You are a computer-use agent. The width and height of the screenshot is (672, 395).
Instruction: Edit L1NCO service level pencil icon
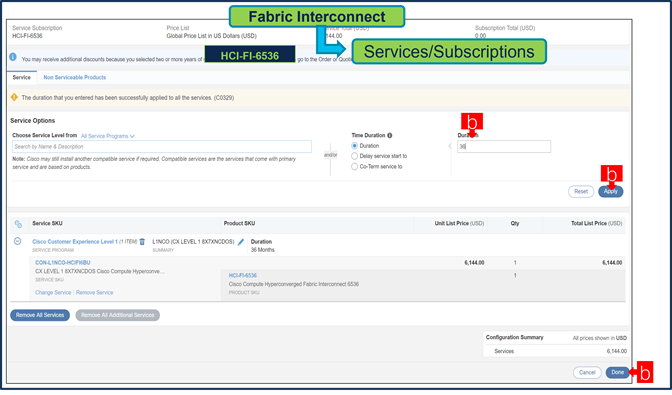(x=241, y=242)
